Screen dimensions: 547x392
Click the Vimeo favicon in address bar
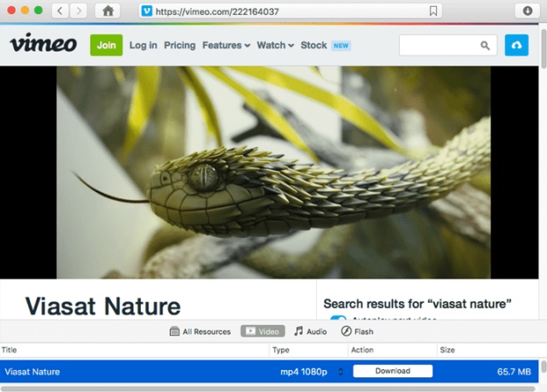[x=147, y=11]
